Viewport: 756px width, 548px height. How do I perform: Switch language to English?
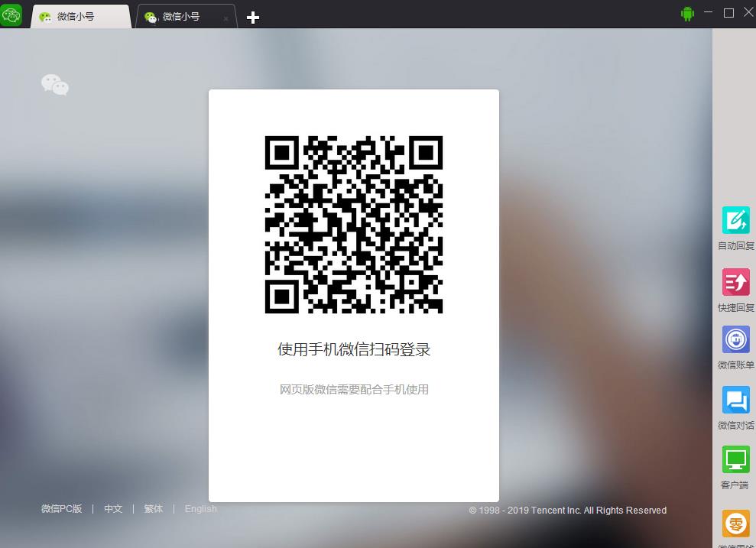click(200, 508)
